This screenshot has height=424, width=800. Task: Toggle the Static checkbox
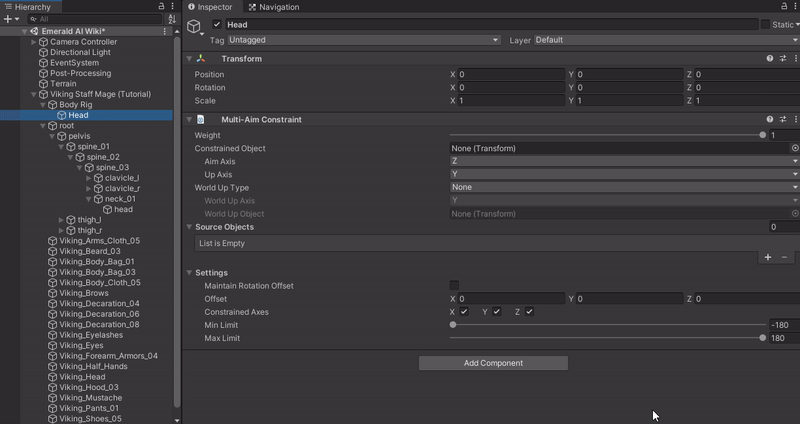766,24
